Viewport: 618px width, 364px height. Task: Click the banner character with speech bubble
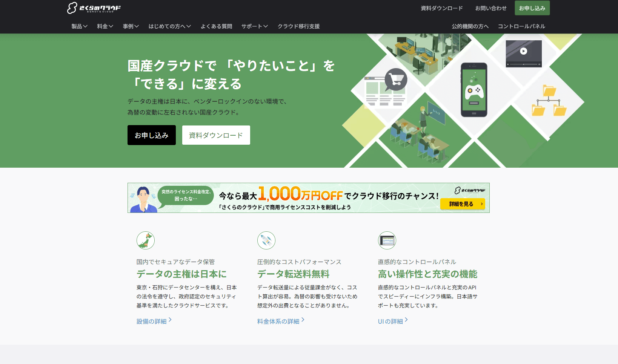click(143, 199)
